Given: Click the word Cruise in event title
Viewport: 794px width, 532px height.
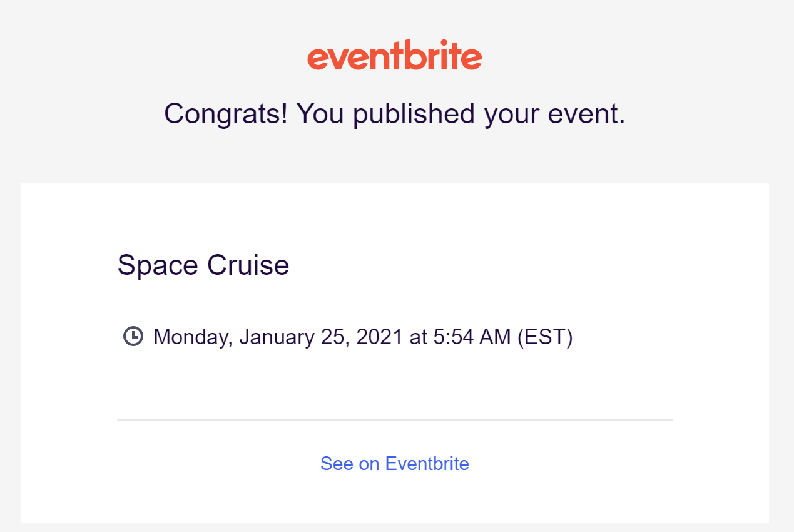Looking at the screenshot, I should point(248,265).
